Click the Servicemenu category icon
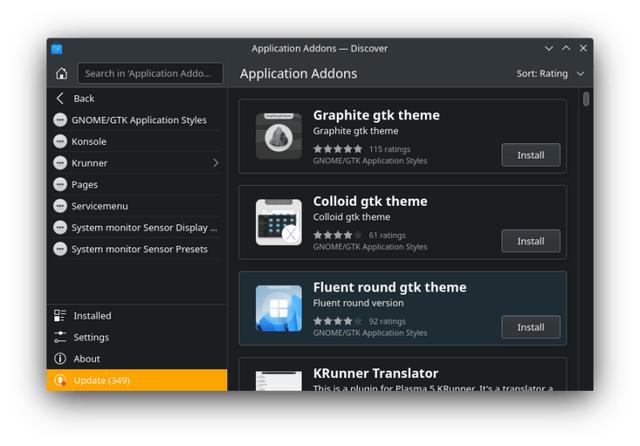640x446 pixels. 60,206
